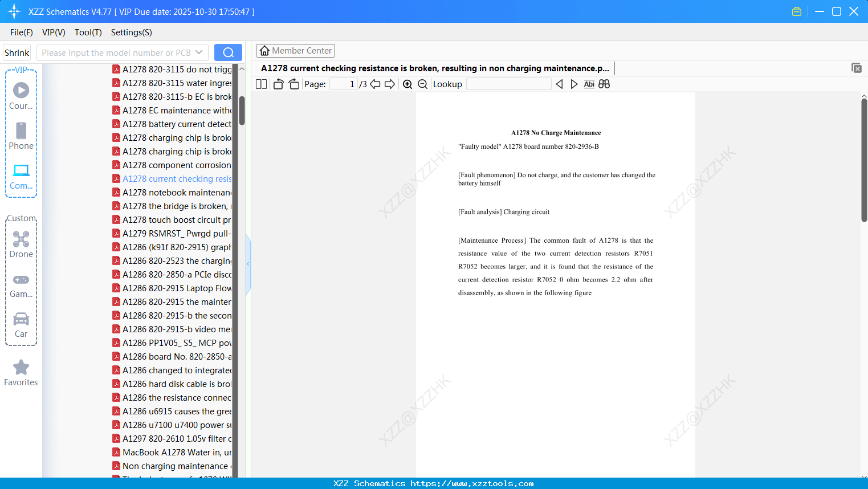Click the XZZ Schematics app logo

[14, 11]
